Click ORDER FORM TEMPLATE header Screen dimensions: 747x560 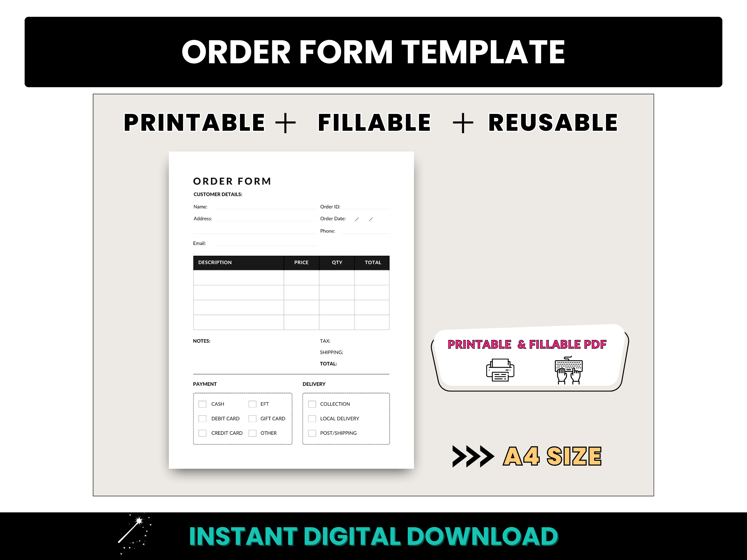pyautogui.click(x=374, y=36)
